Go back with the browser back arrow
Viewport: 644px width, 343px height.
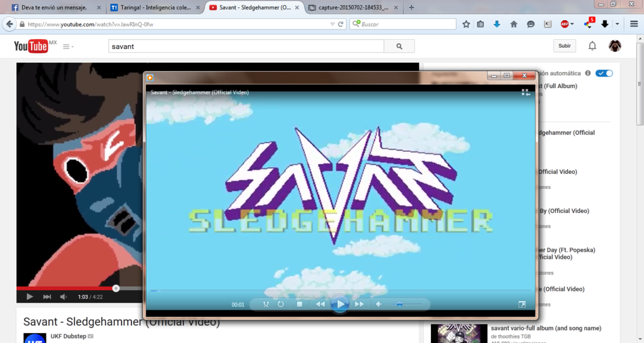click(x=9, y=24)
